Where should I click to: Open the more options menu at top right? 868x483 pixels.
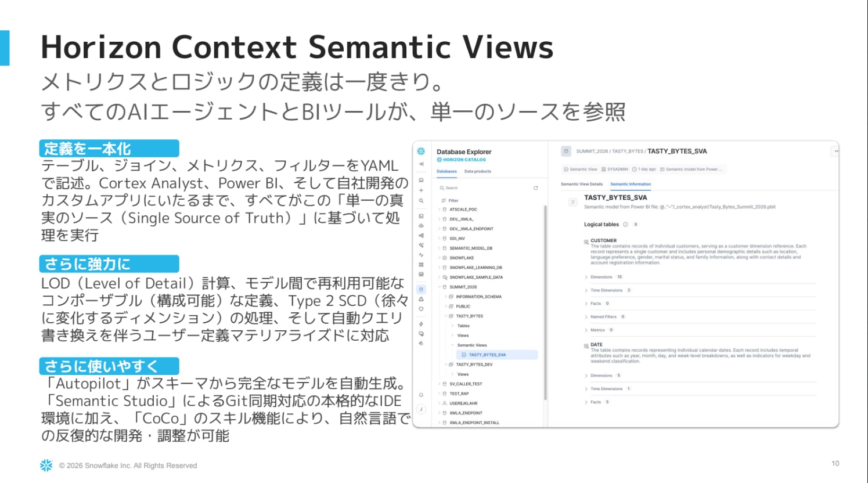coord(836,151)
